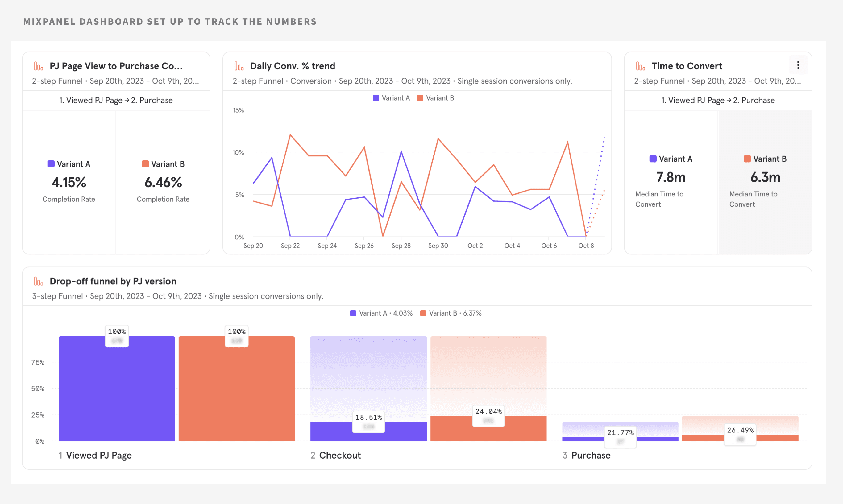Select 4.15% Variant A completion rate
The width and height of the screenshot is (843, 504).
(69, 182)
